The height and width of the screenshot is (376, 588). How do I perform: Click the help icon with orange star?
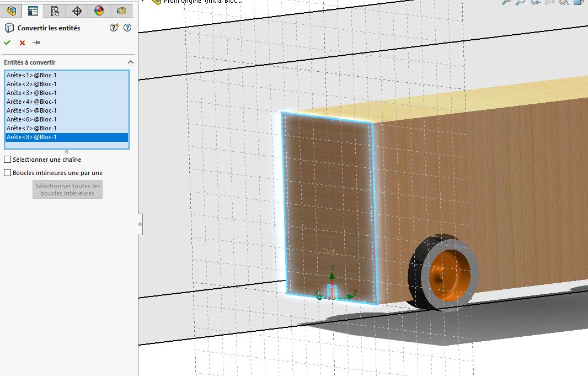pos(114,28)
